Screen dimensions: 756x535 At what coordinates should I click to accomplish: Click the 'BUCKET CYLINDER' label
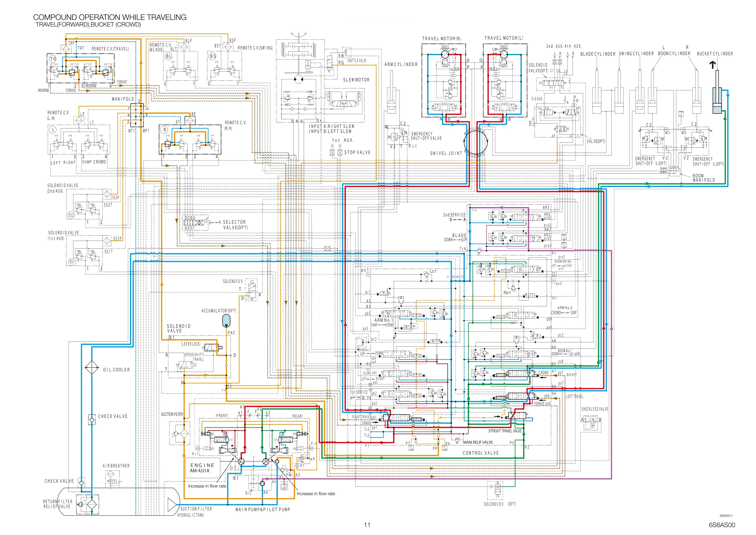pos(715,54)
